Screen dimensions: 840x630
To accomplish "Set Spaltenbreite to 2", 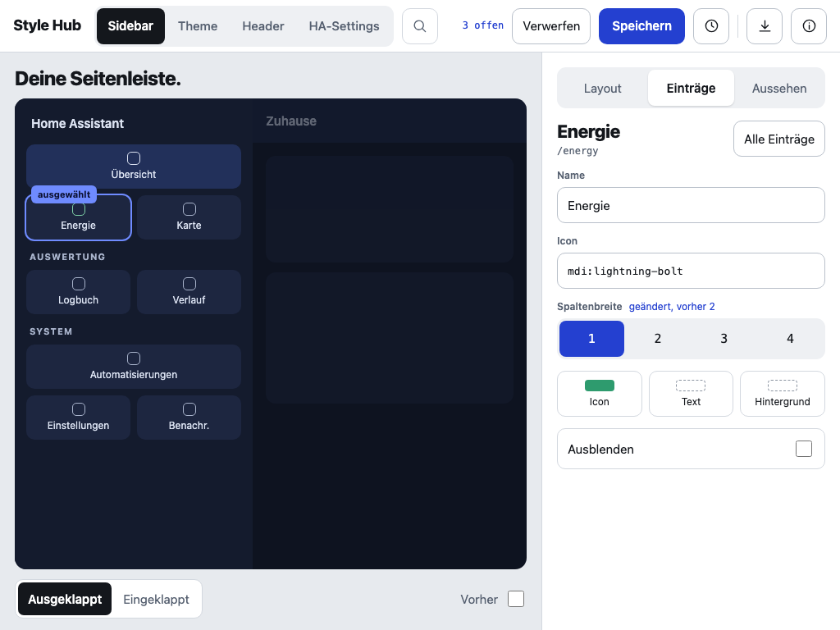I will click(x=657, y=339).
